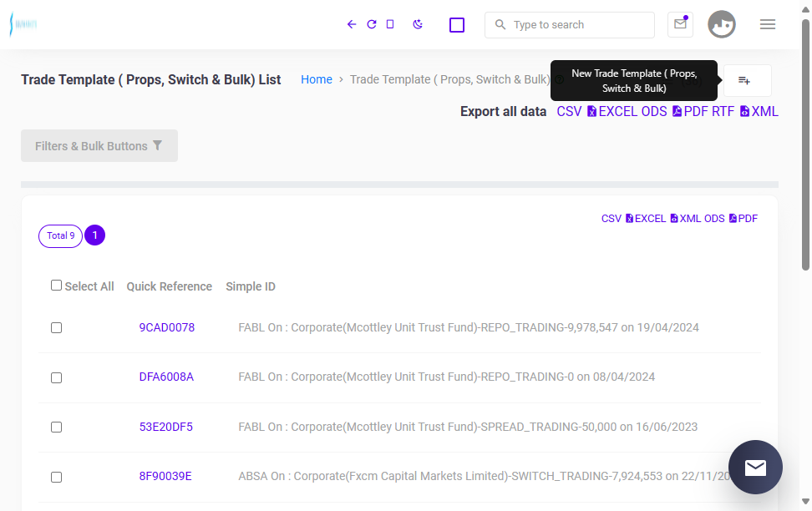
Task: Open quick reference 53E20DF5
Action: (165, 427)
